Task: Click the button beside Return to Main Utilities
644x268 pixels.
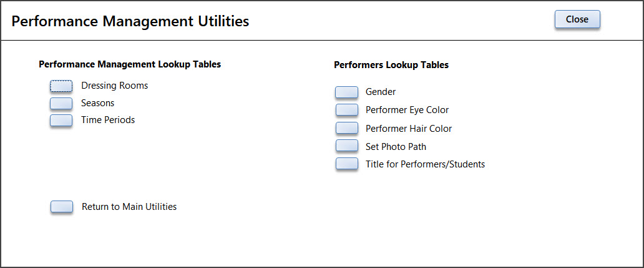Action: [62, 207]
